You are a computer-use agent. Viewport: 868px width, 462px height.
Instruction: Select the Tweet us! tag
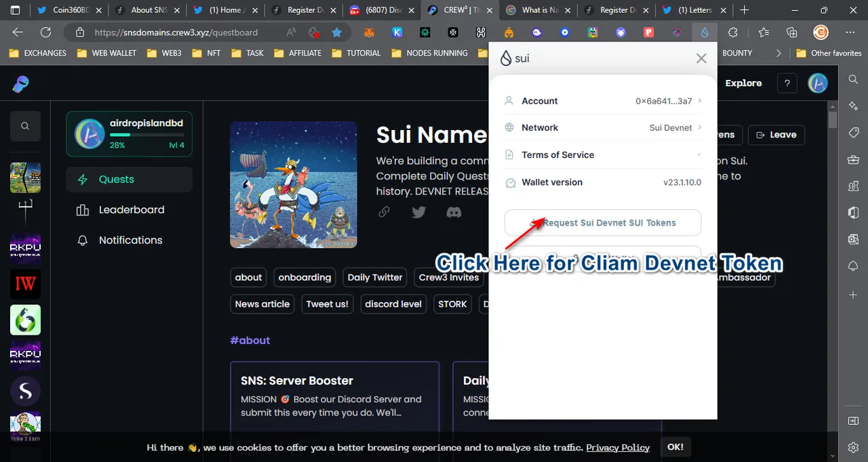tap(328, 304)
